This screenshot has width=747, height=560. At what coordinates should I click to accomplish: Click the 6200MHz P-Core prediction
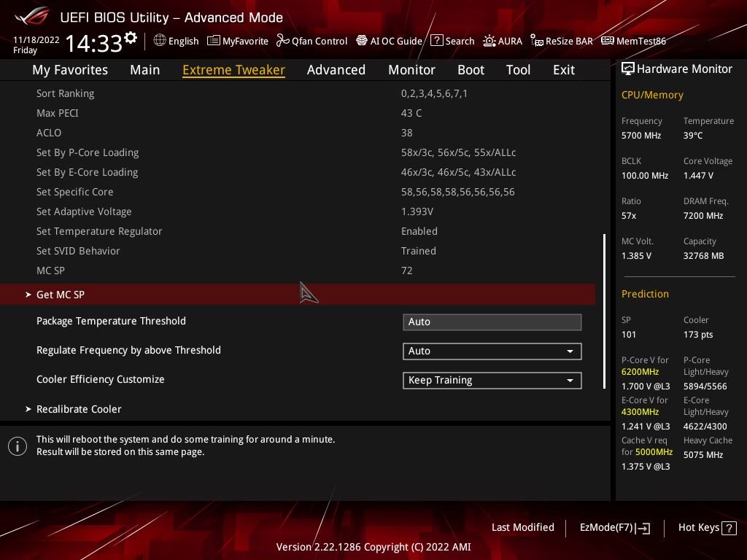point(640,372)
